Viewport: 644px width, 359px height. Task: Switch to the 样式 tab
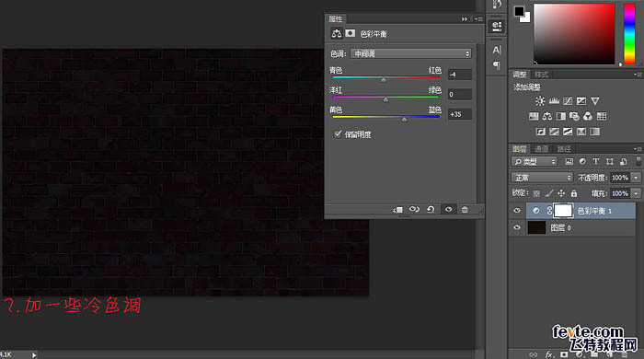541,75
